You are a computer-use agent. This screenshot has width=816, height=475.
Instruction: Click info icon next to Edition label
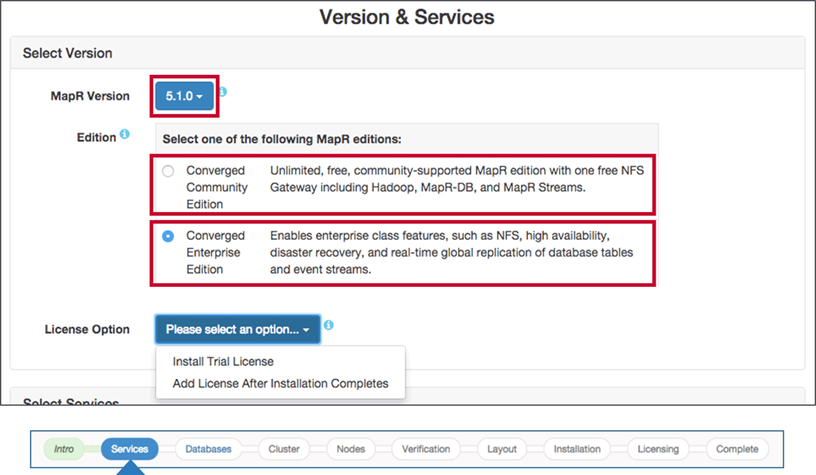pyautogui.click(x=125, y=134)
